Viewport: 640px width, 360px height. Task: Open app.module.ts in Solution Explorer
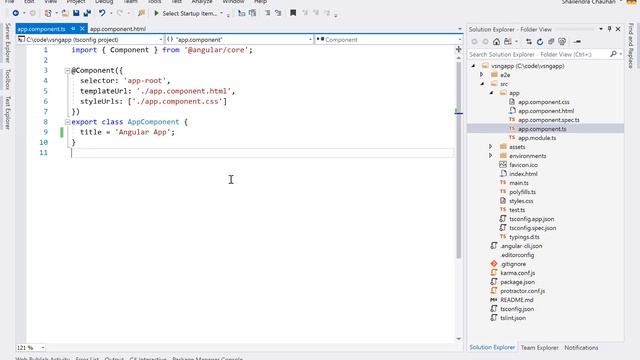point(537,138)
